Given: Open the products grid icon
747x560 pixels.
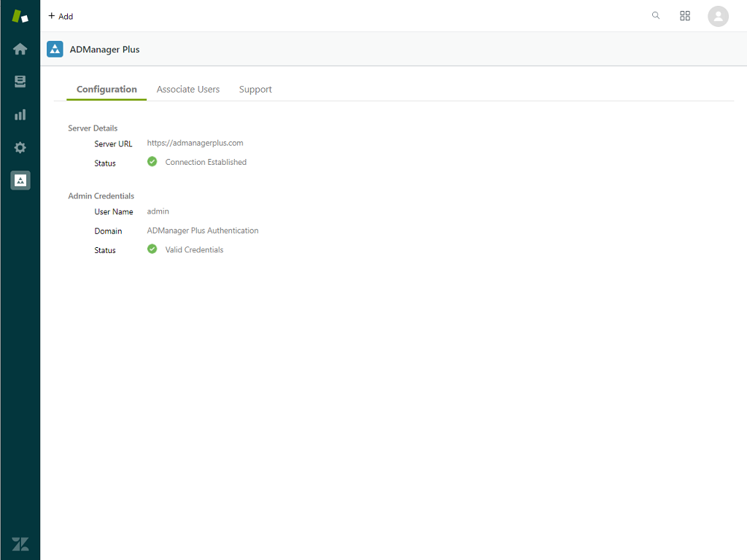Looking at the screenshot, I should click(x=685, y=16).
